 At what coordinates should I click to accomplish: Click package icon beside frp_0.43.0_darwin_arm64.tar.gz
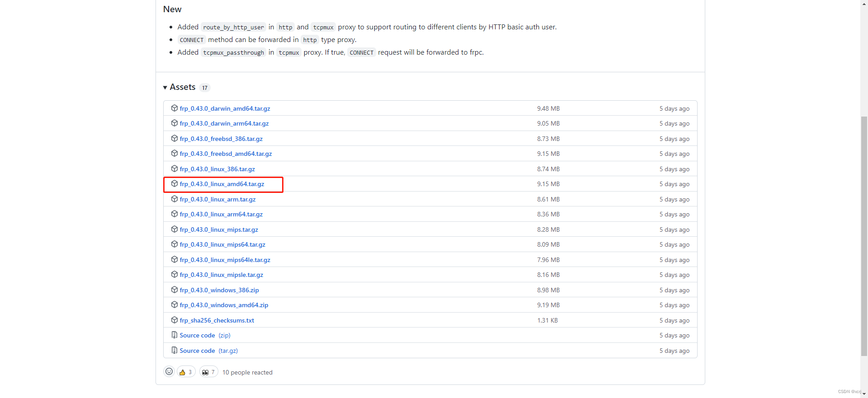(175, 123)
